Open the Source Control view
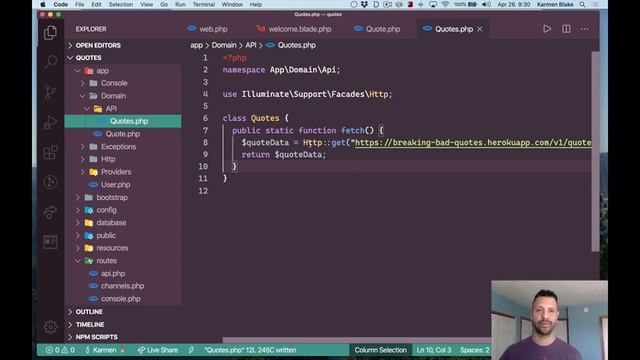This screenshot has width=640, height=360. coord(50,92)
